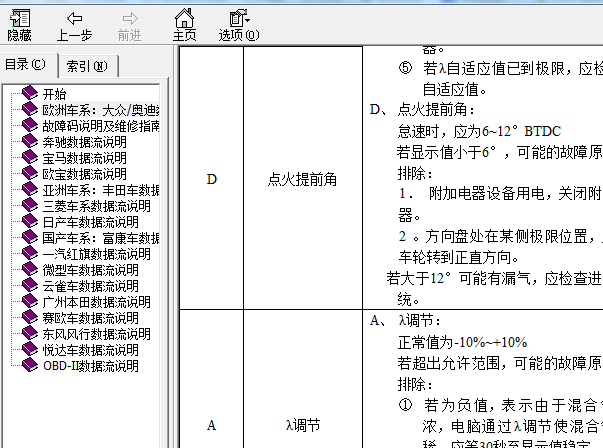603x448 pixels.
Task: Open the 选项 (Options) menu
Action: click(x=239, y=25)
